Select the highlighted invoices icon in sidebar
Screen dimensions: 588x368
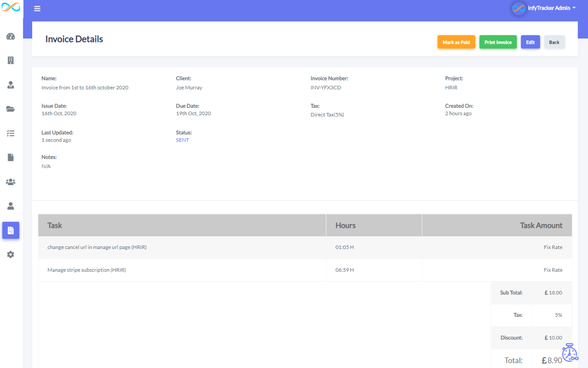click(11, 231)
